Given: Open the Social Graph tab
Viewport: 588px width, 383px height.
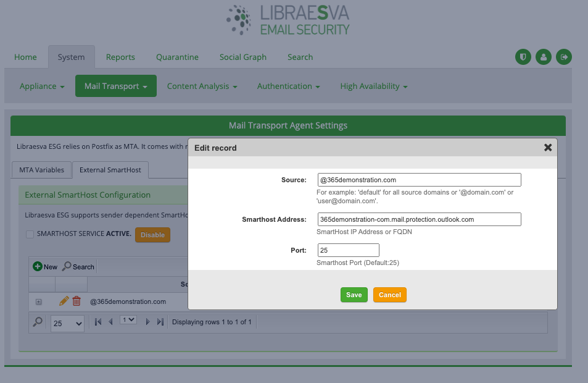Looking at the screenshot, I should point(243,57).
